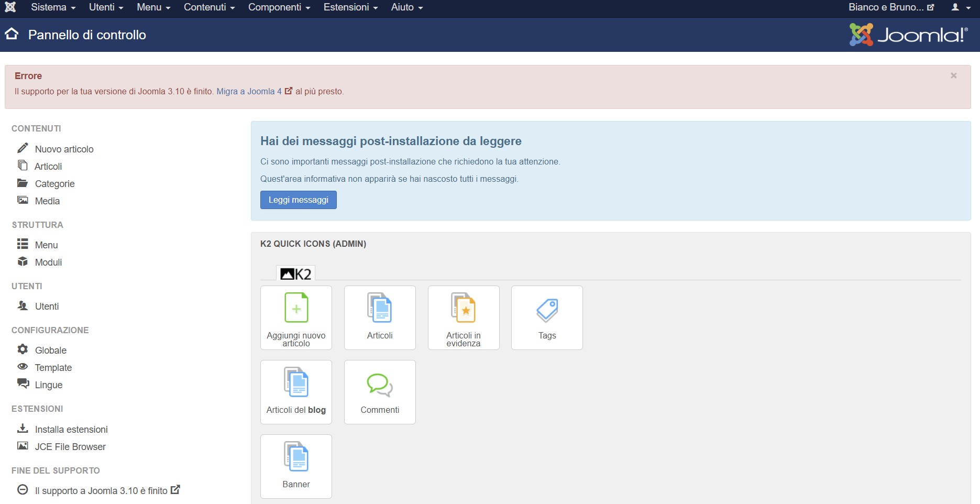Open Nuovo articolo in the sidebar
This screenshot has height=504, width=980.
[64, 149]
